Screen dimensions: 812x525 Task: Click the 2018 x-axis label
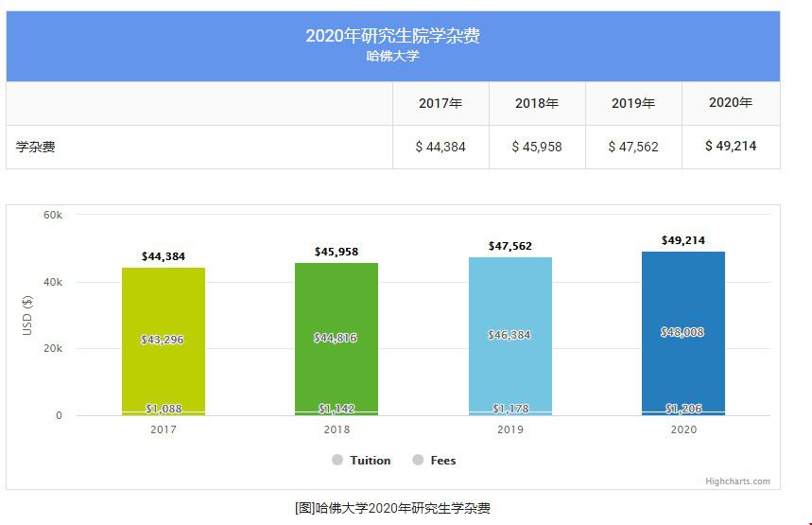337,429
